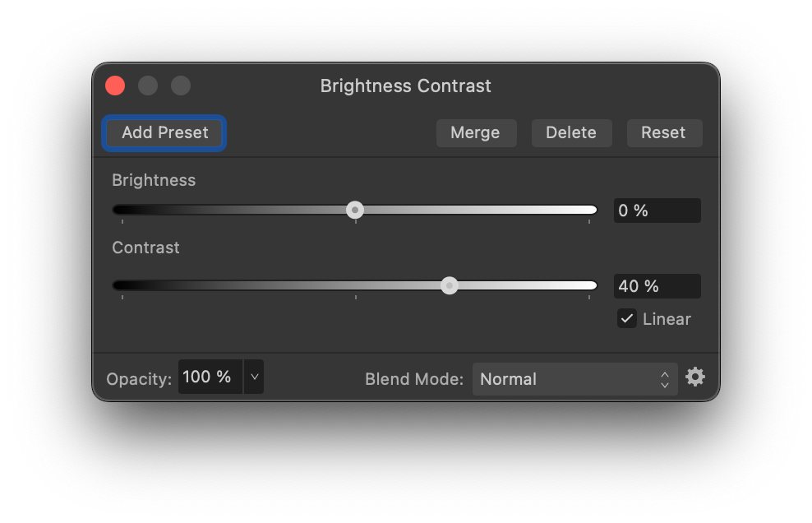Click the black left end of Brightness slider
The width and height of the screenshot is (812, 523).
coord(119,211)
